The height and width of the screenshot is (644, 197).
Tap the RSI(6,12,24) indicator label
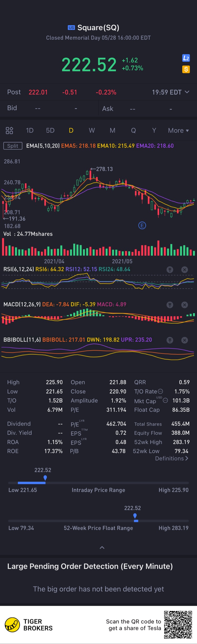coord(19,269)
